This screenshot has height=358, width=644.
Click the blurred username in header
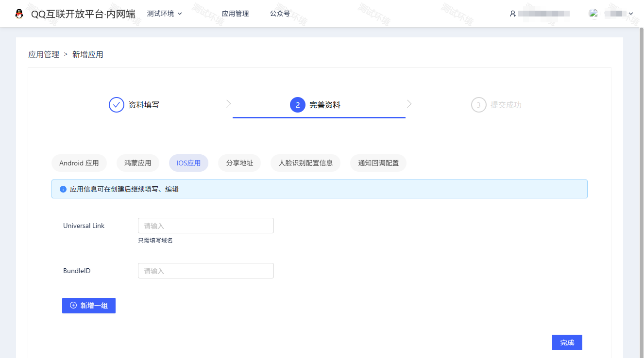pyautogui.click(x=544, y=14)
